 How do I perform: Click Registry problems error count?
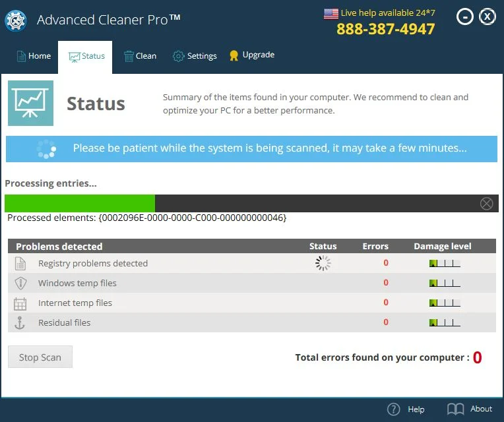[x=386, y=263]
